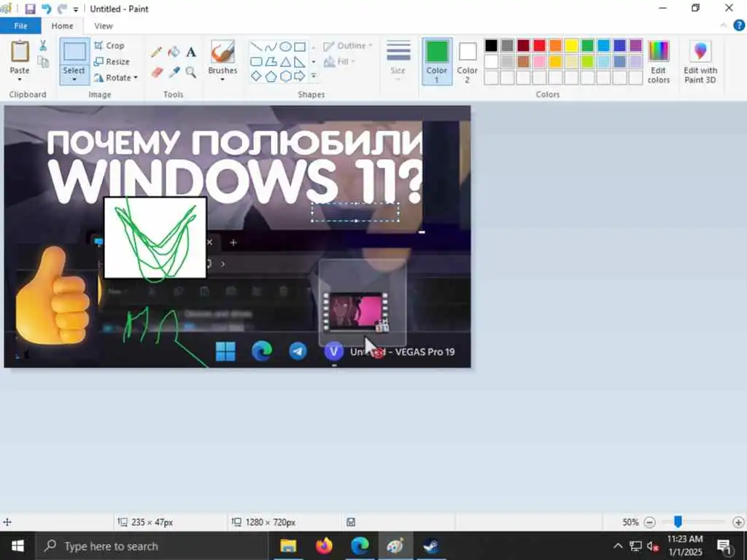Image resolution: width=747 pixels, height=560 pixels.
Task: Expand the Brushes dropdown arrow
Action: (222, 79)
